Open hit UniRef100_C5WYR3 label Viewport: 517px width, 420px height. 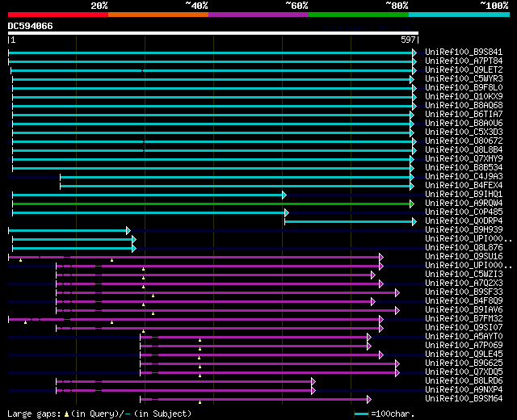pyautogui.click(x=464, y=79)
